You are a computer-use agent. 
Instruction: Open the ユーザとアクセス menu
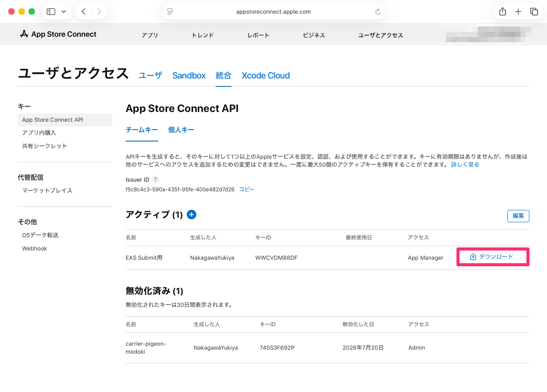pos(381,35)
